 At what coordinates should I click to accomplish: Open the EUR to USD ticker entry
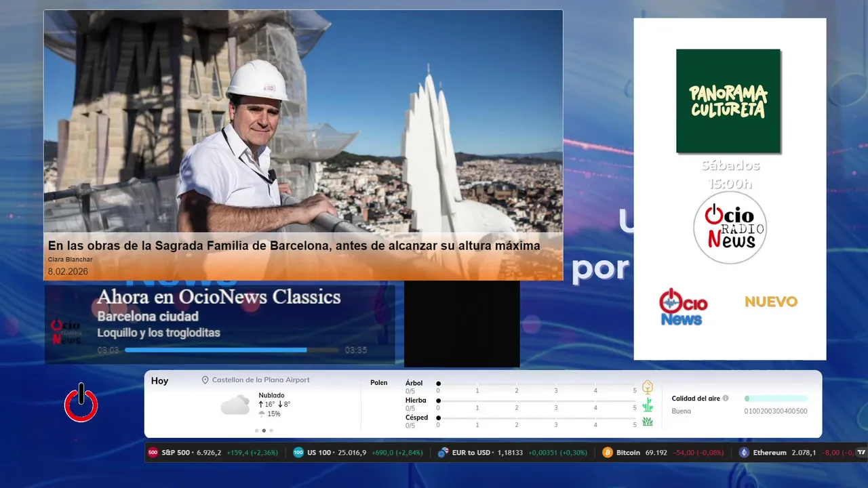click(513, 453)
